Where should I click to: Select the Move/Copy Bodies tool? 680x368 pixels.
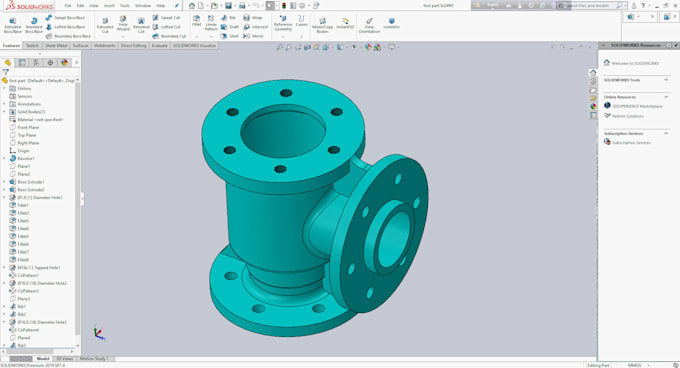click(x=323, y=26)
